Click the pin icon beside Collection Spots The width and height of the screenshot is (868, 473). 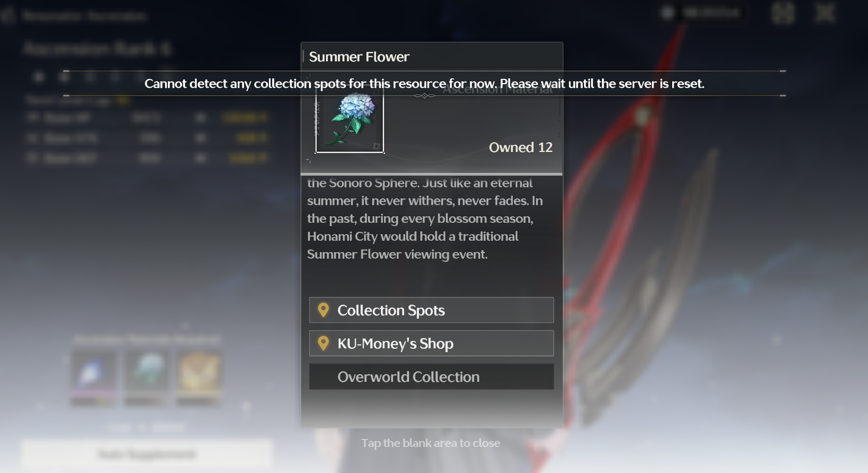tap(323, 310)
